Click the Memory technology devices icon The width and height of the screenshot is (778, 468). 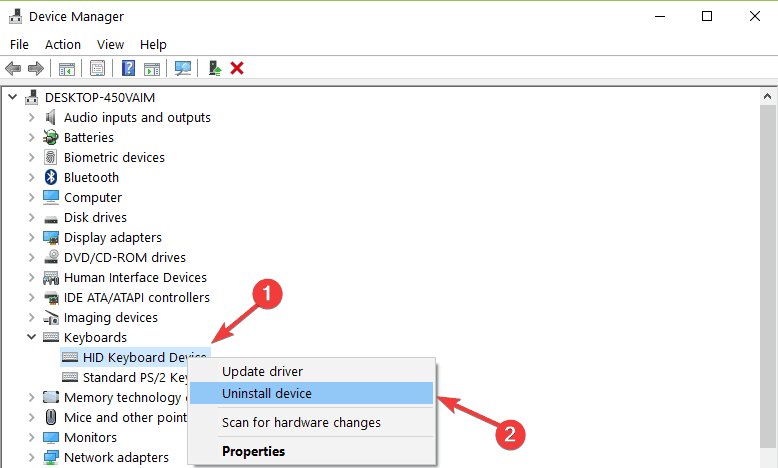coord(51,397)
